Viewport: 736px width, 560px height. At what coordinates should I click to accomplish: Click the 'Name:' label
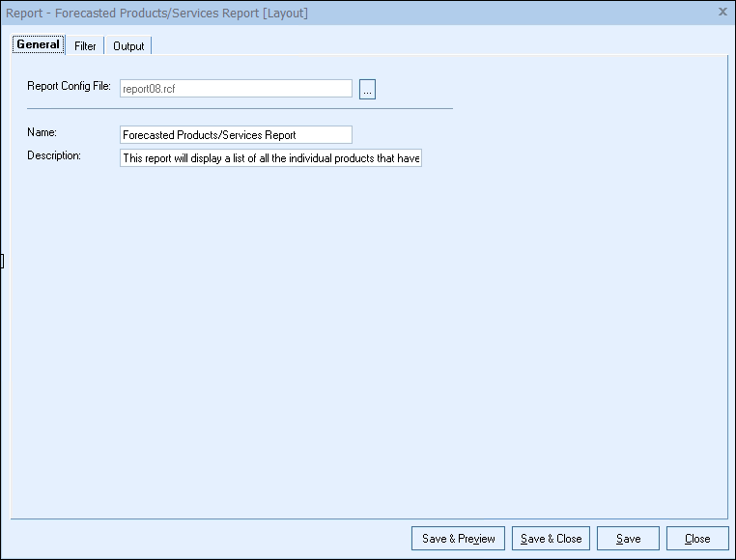(42, 132)
